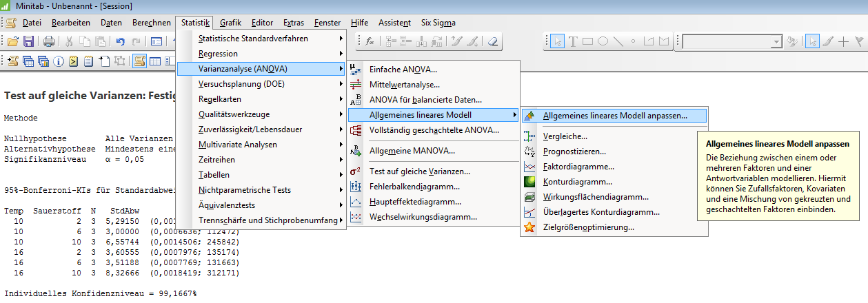This screenshot has width=868, height=303.
Task: Choose ANOVA für balancierte Daten...
Action: (x=433, y=100)
